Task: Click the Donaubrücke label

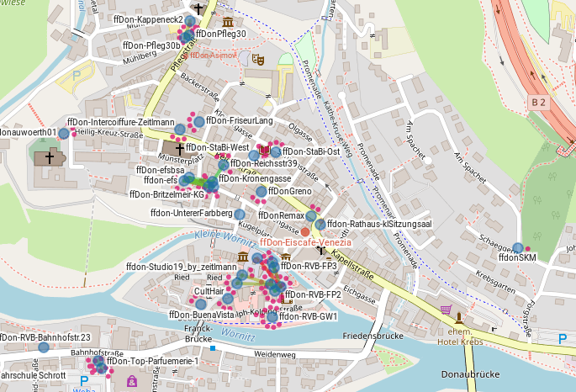Action: [470, 374]
